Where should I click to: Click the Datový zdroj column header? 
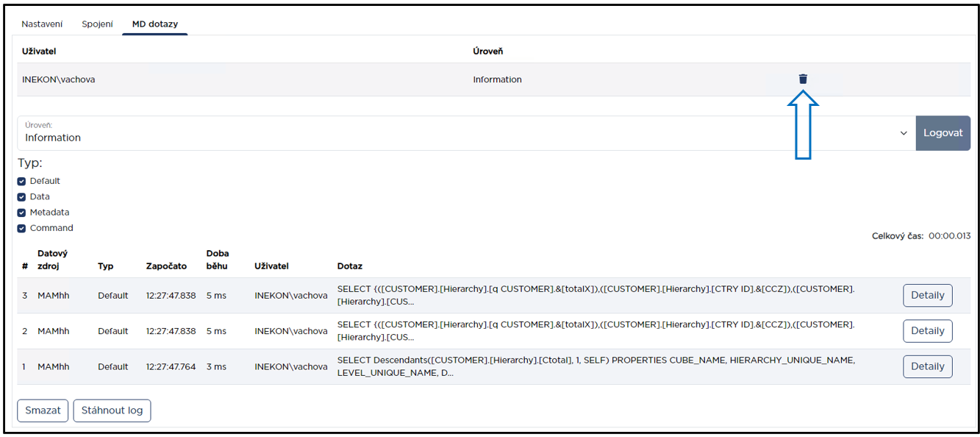pyautogui.click(x=53, y=259)
